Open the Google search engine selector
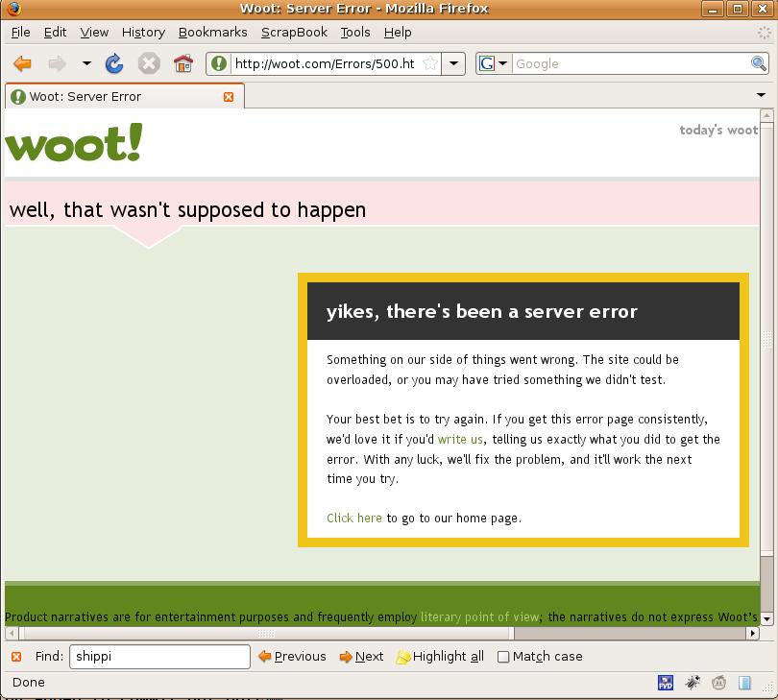The width and height of the screenshot is (778, 700). pos(494,64)
